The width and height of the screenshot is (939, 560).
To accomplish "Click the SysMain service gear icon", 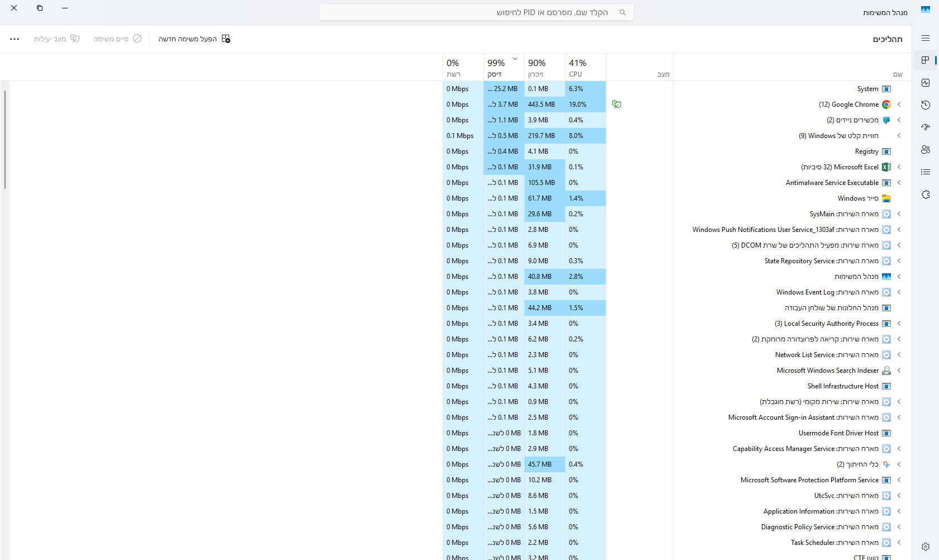I will 886,214.
